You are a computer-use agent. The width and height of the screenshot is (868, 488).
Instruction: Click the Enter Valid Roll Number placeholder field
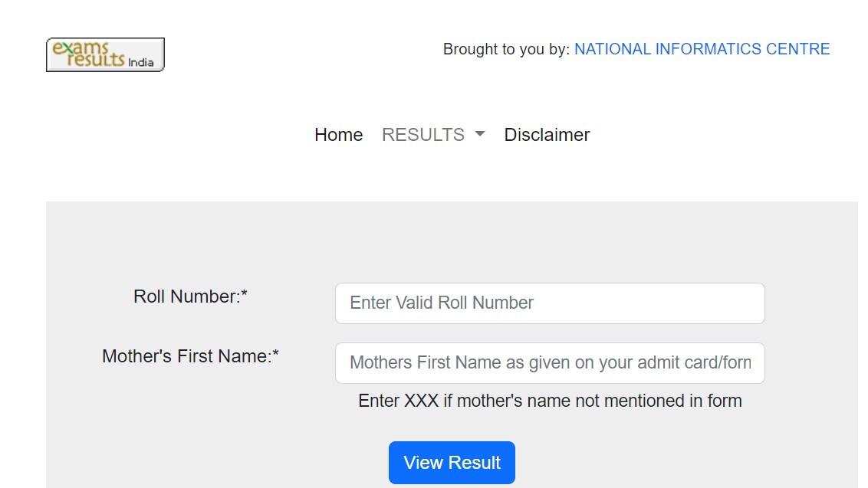(549, 303)
